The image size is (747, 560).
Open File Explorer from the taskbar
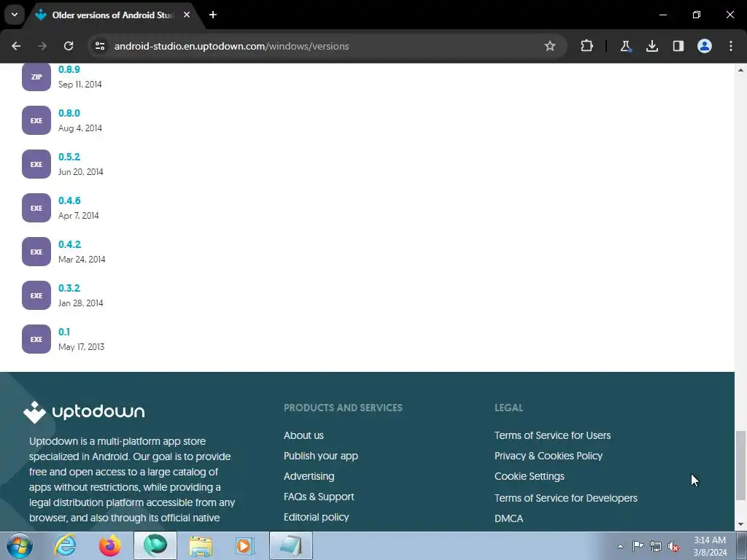201,545
